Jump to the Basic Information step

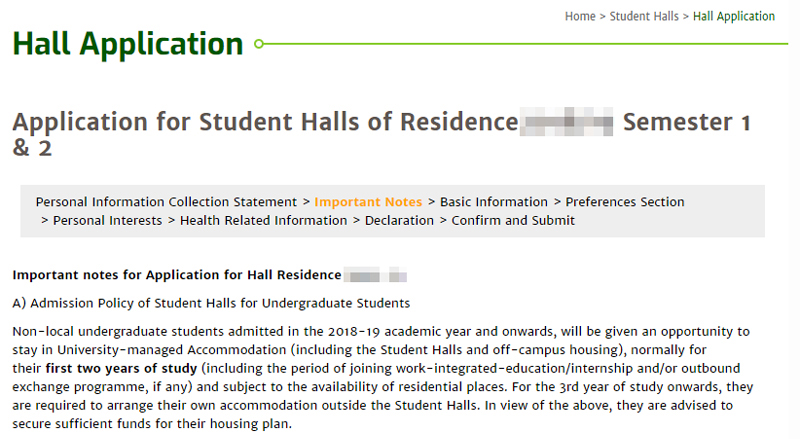(493, 202)
